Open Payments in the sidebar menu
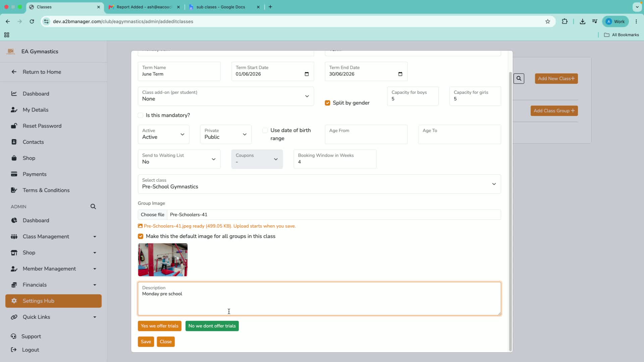The height and width of the screenshot is (362, 644). click(x=35, y=174)
